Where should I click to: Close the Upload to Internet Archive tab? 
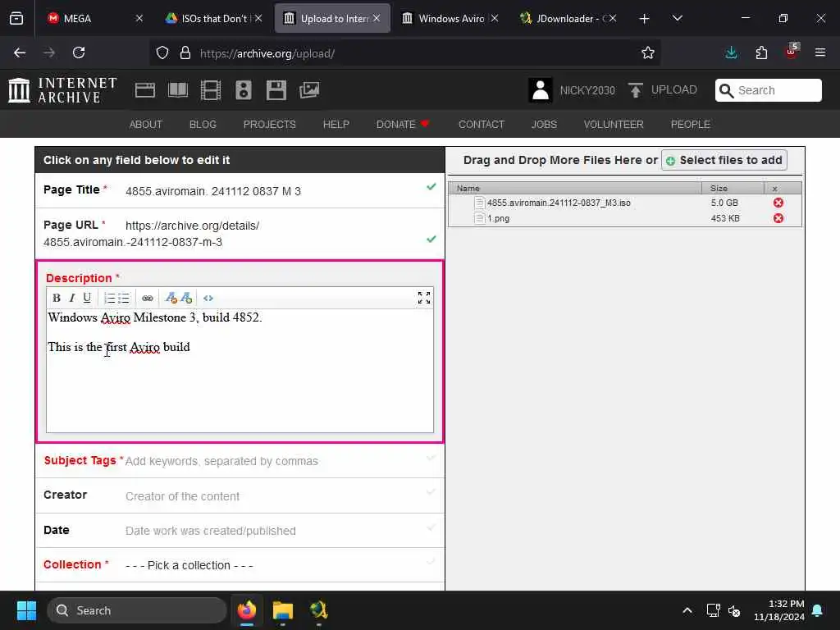pos(377,18)
